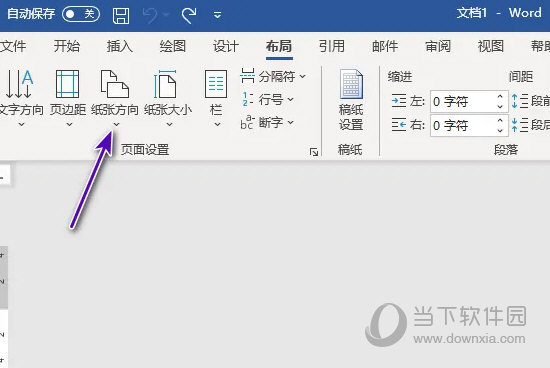
Task: Switch to the 引用 (References) tab
Action: [x=332, y=46]
